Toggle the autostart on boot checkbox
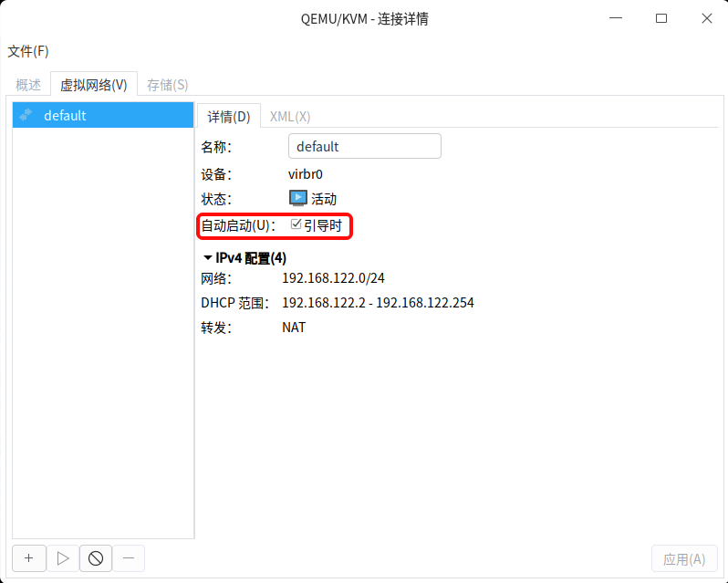The height and width of the screenshot is (583, 728). 296,224
